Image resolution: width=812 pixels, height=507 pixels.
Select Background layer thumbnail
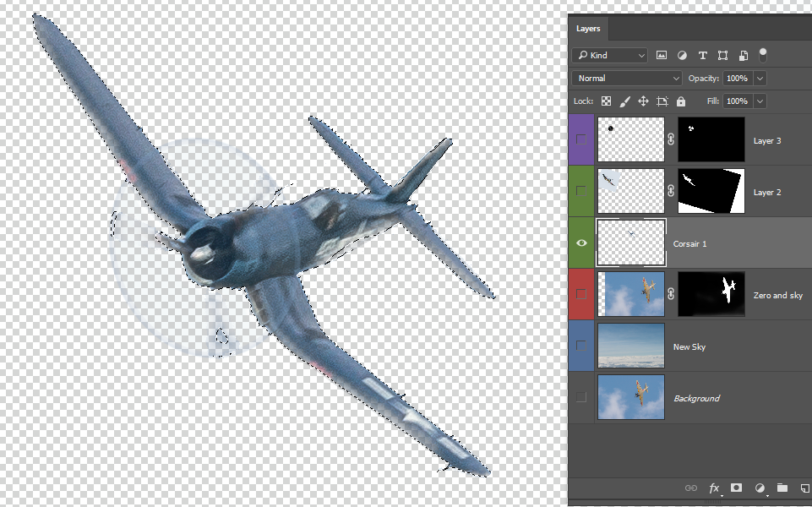click(x=630, y=396)
